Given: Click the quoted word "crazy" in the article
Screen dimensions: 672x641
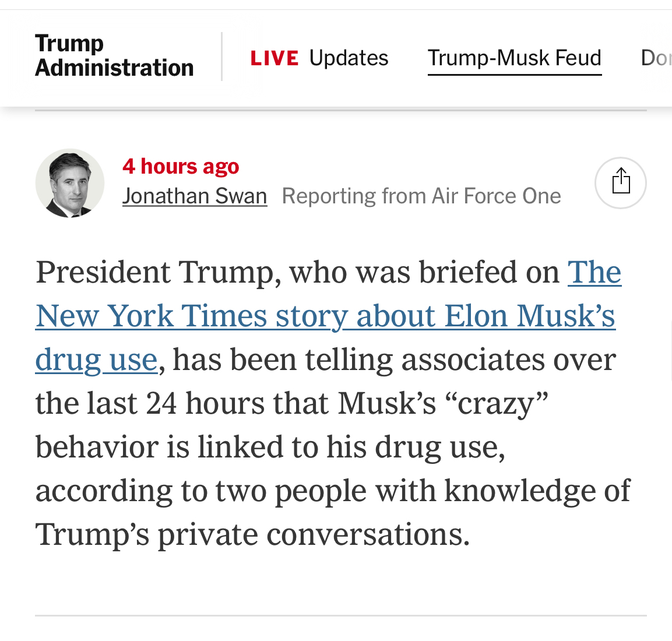Looking at the screenshot, I should pos(495,403).
